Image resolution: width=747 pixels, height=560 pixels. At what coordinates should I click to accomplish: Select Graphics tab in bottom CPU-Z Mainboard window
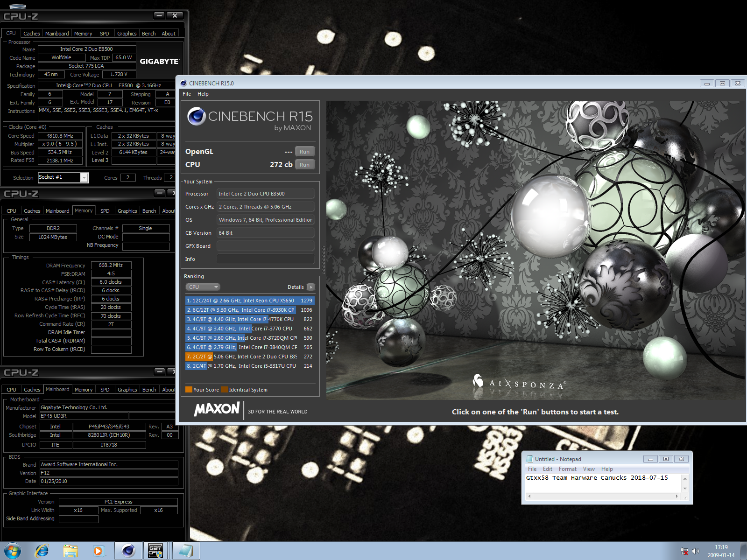point(127,390)
